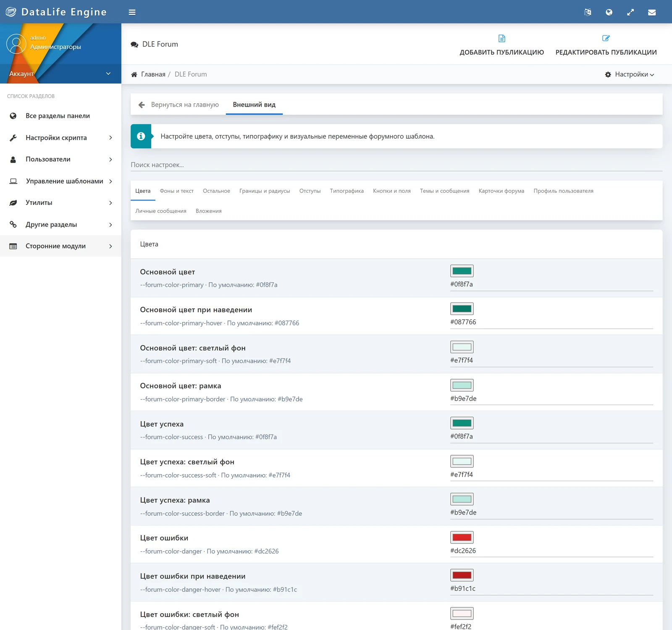Viewport: 672px width, 630px height.
Task: Select the Вложения tab
Action: click(x=208, y=211)
